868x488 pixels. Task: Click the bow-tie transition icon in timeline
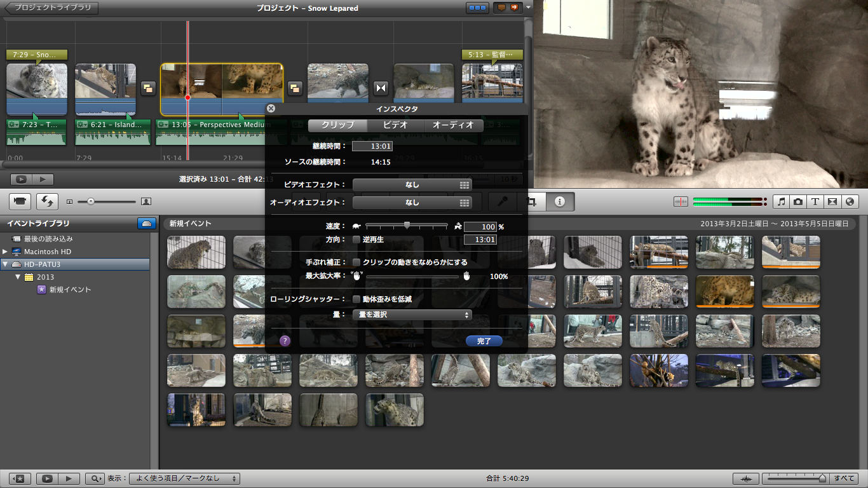point(381,88)
